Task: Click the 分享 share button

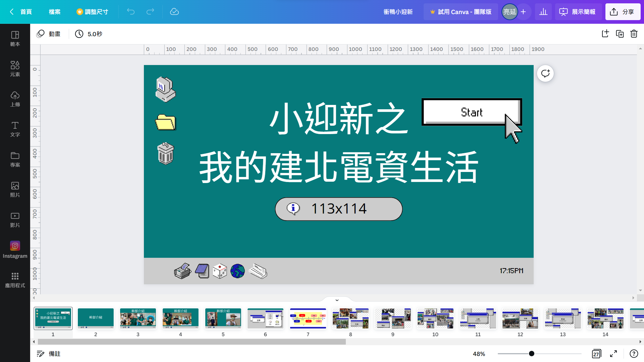Action: [x=623, y=12]
